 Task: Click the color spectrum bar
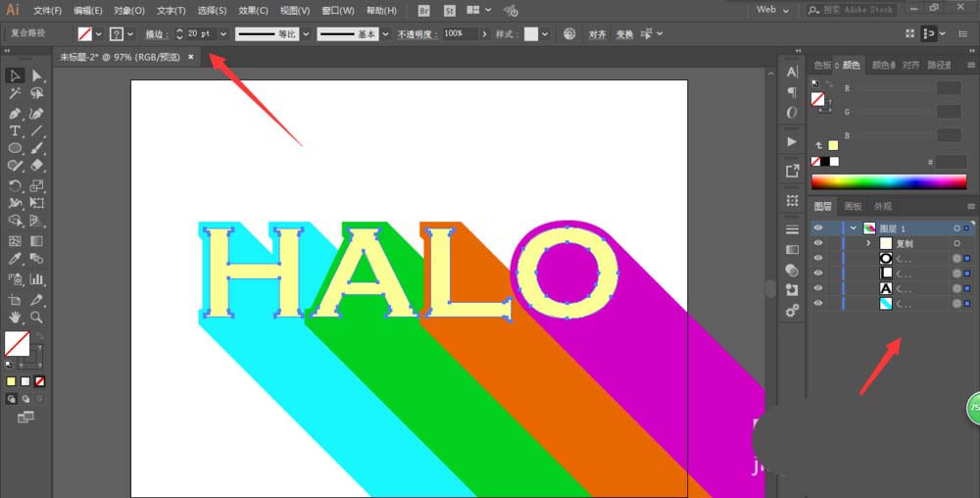(889, 181)
